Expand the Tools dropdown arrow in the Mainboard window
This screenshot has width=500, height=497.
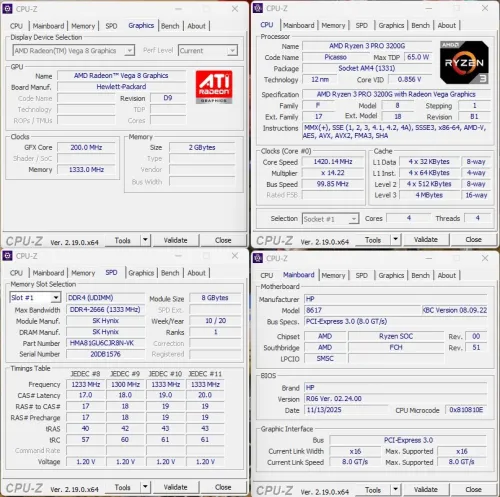[396, 489]
